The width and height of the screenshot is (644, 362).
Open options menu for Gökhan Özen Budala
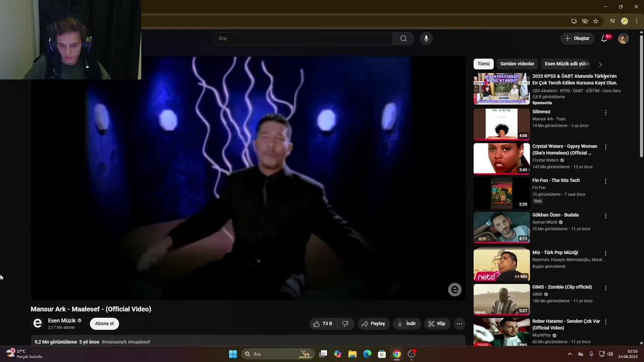606,216
